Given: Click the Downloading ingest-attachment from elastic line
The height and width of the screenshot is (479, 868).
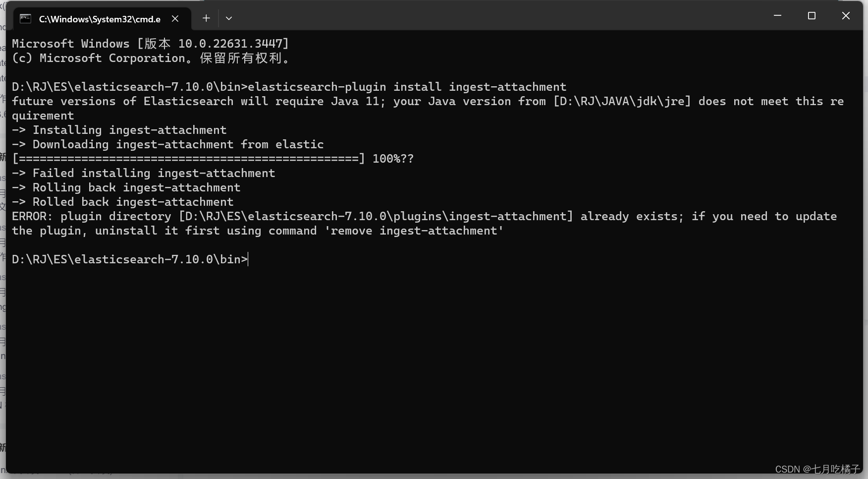Looking at the screenshot, I should (x=168, y=144).
